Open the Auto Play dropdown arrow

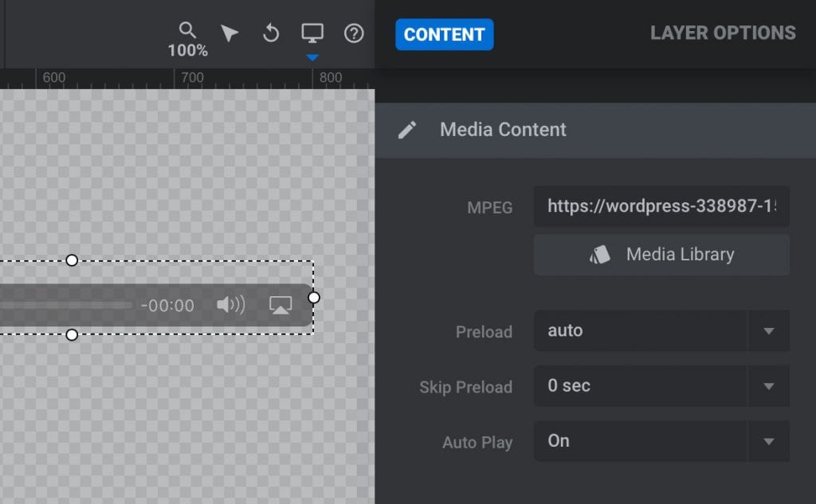pos(768,441)
